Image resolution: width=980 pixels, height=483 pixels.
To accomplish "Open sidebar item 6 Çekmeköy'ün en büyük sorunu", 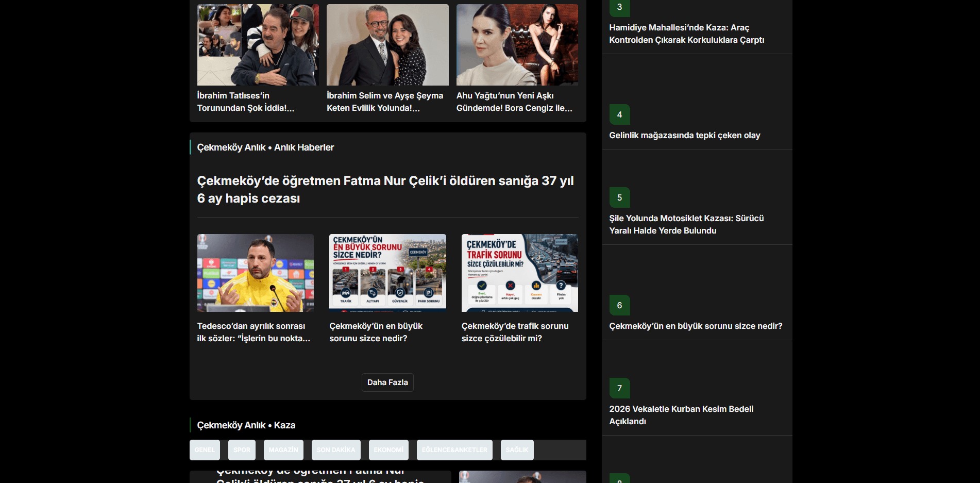I will click(696, 326).
